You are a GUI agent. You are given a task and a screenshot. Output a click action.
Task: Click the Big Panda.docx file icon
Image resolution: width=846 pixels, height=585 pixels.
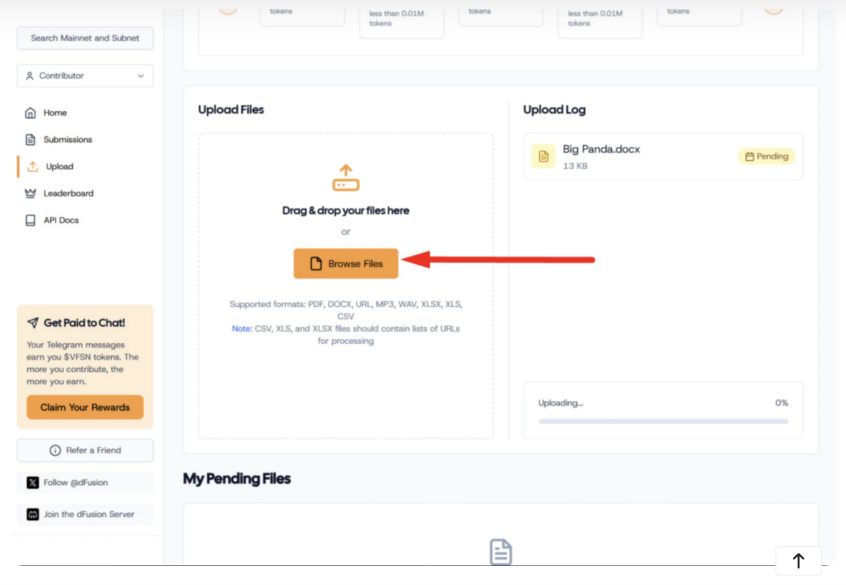[542, 156]
